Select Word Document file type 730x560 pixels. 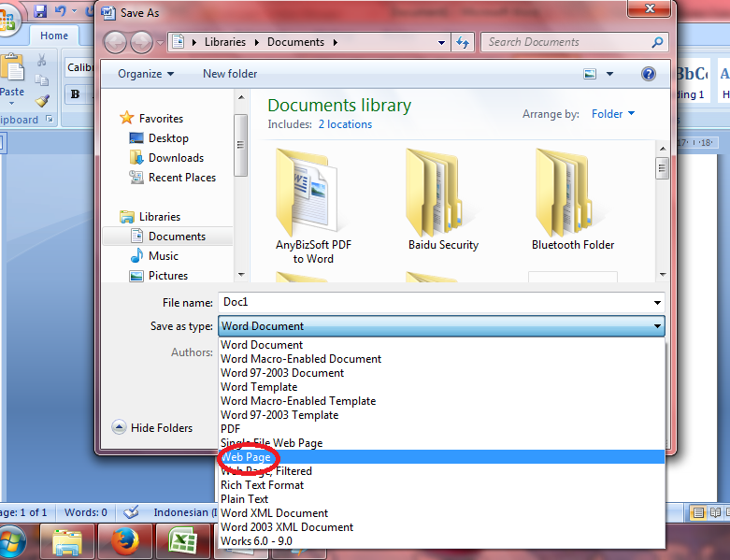coord(442,345)
